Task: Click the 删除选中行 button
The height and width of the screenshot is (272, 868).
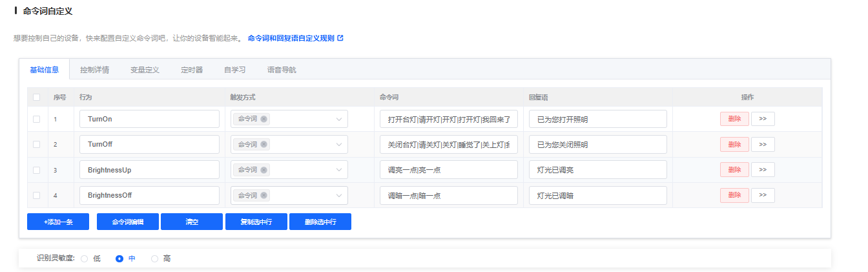Action: click(x=320, y=222)
